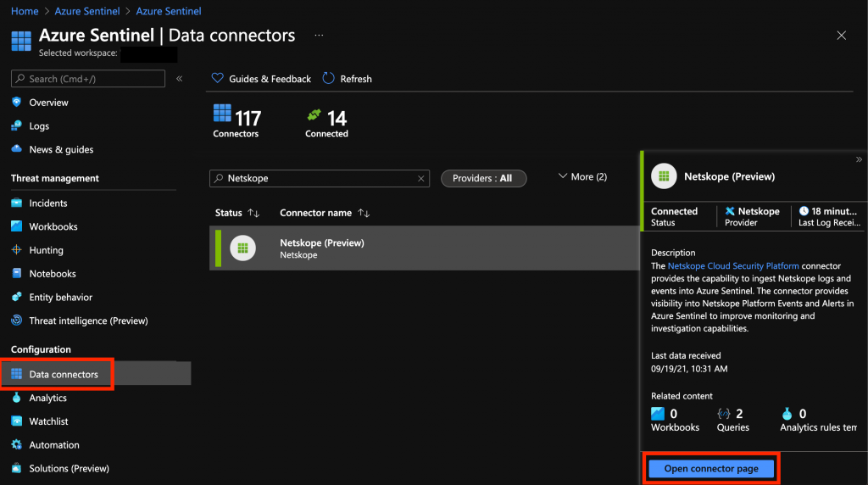Click the Solutions bag icon
This screenshot has width=868, height=485.
(17, 468)
